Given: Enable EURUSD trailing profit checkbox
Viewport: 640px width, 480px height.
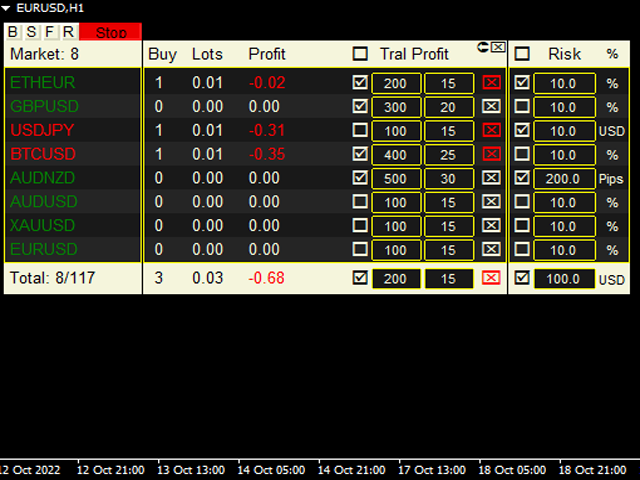Looking at the screenshot, I should pos(360,249).
